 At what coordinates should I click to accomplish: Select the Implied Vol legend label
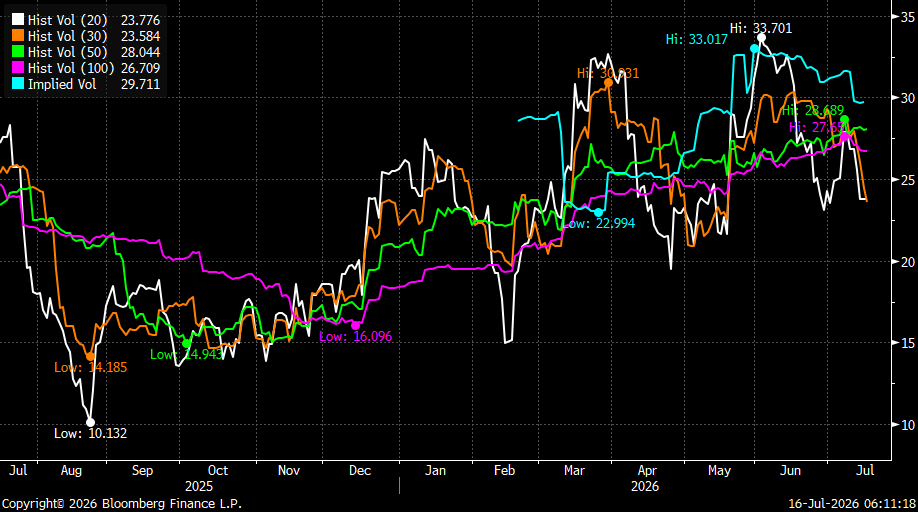[61, 84]
